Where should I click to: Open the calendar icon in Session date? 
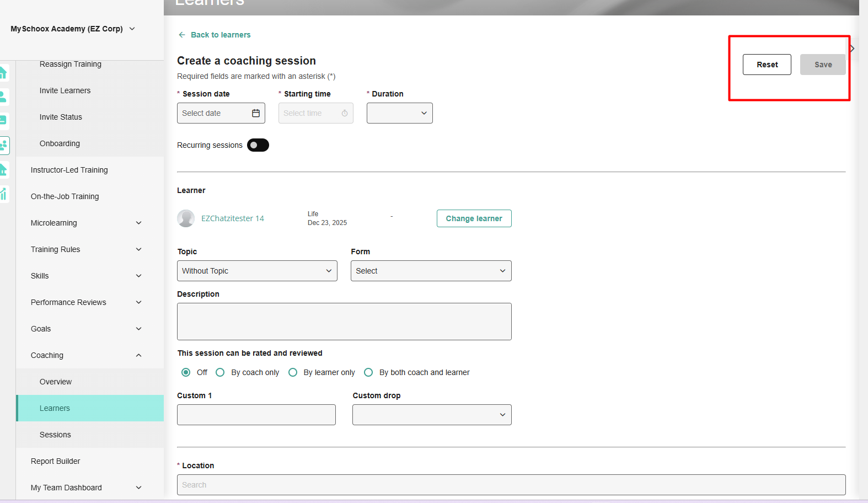(256, 113)
